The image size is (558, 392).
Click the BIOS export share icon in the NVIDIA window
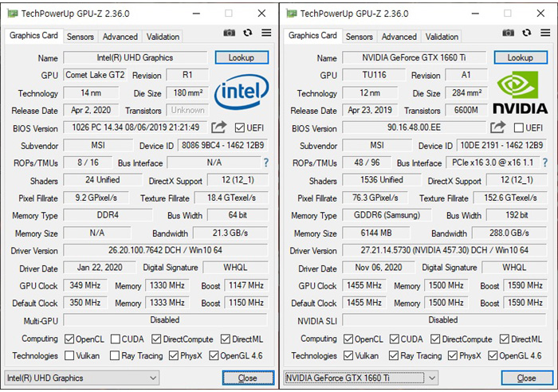[x=498, y=127]
